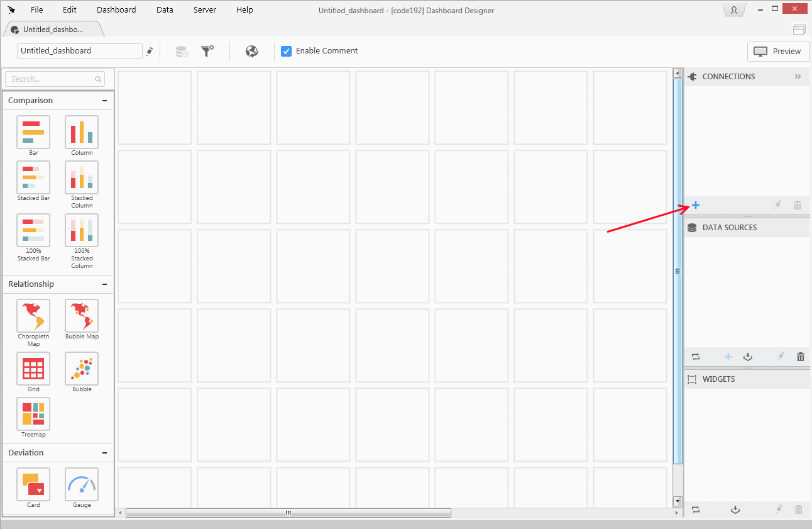This screenshot has height=529, width=812.
Task: Open the Edit menu
Action: [x=70, y=9]
